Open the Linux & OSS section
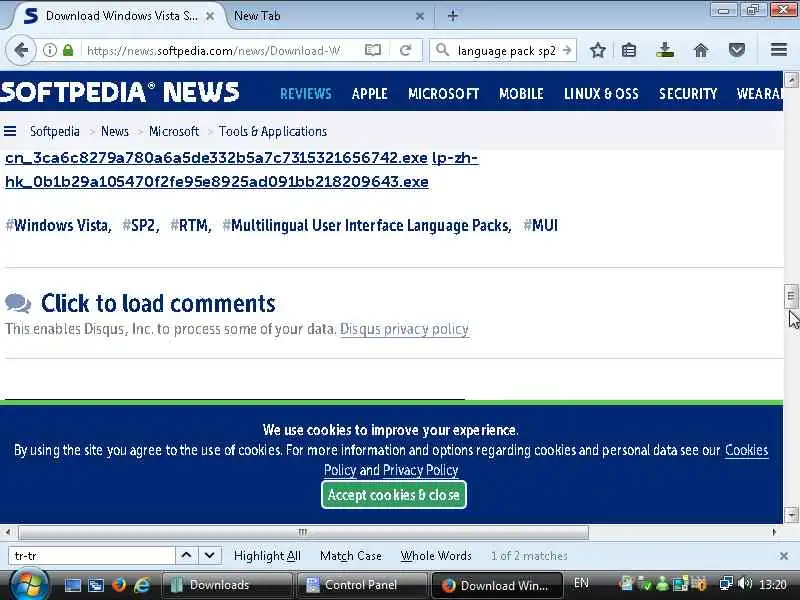The image size is (800, 600). (601, 94)
